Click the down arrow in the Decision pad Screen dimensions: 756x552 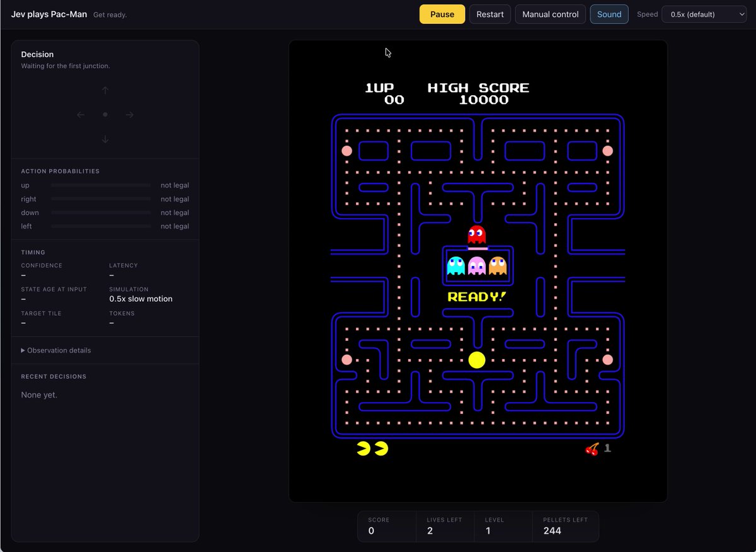click(105, 139)
